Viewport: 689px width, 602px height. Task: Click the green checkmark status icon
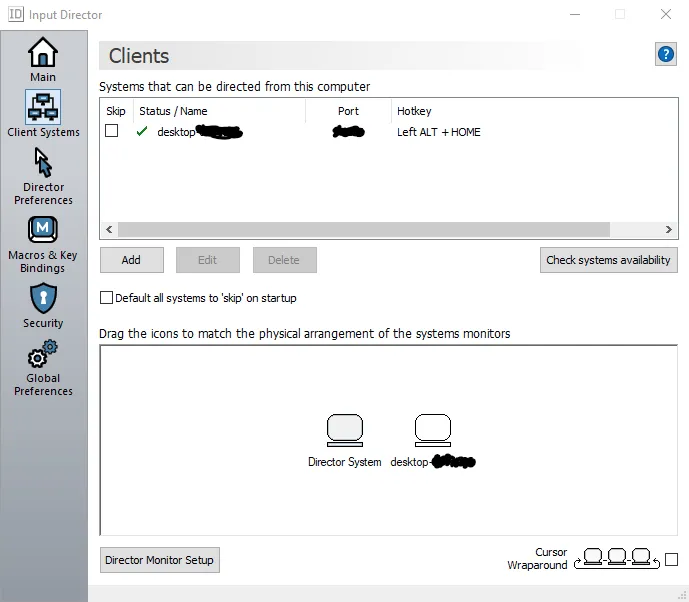pyautogui.click(x=142, y=131)
